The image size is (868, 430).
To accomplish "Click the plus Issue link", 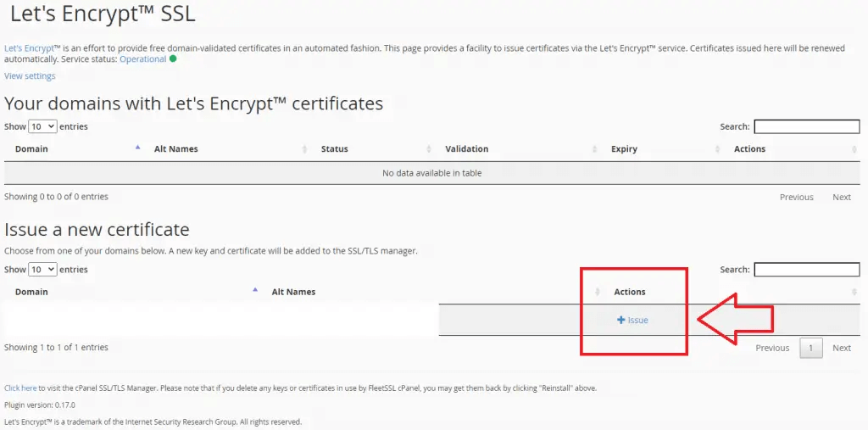I will point(632,321).
